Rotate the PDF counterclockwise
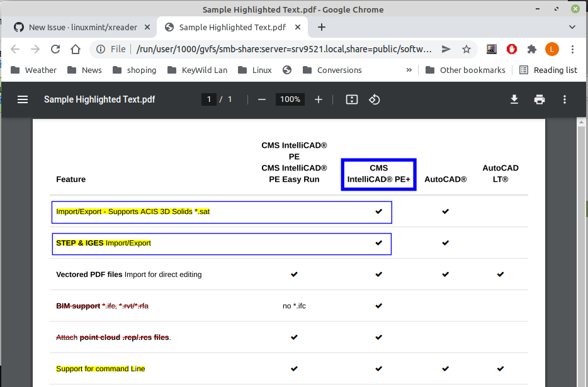Image resolution: width=588 pixels, height=387 pixels. click(374, 99)
